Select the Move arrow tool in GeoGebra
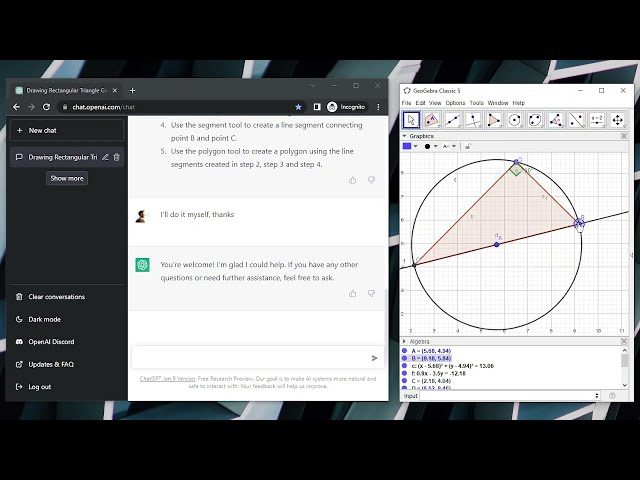The width and height of the screenshot is (640, 480). pyautogui.click(x=411, y=120)
